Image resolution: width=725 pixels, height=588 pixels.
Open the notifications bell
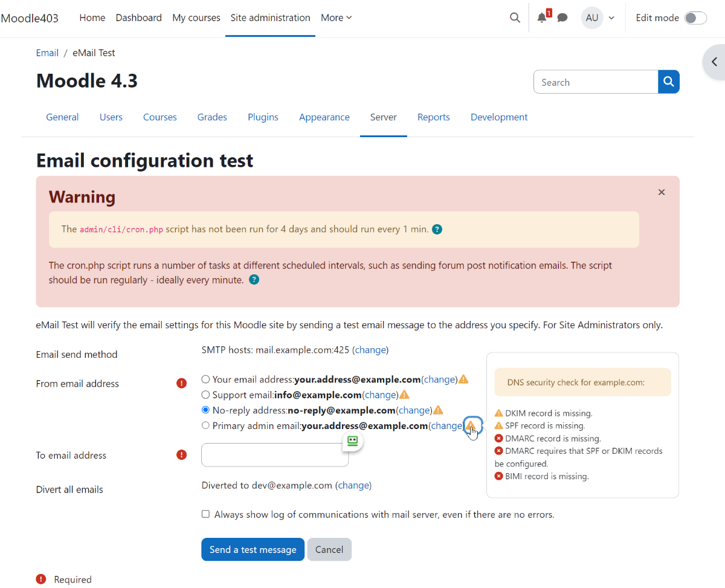click(541, 18)
